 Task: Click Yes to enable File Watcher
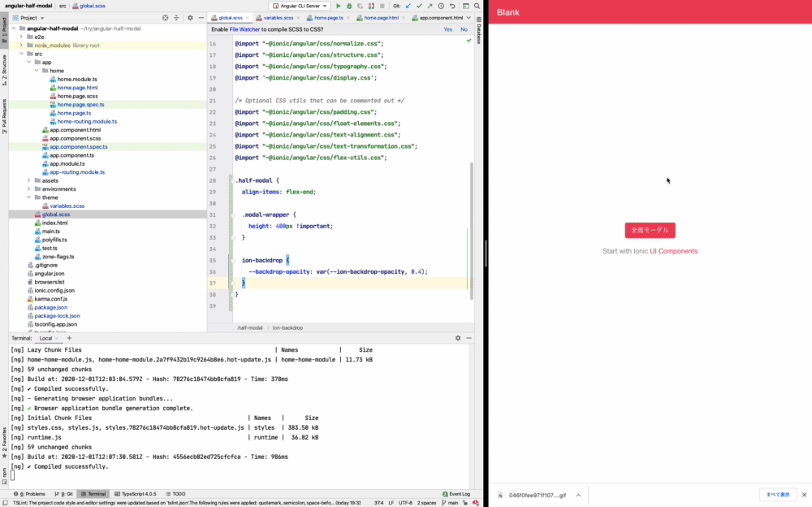click(x=448, y=29)
